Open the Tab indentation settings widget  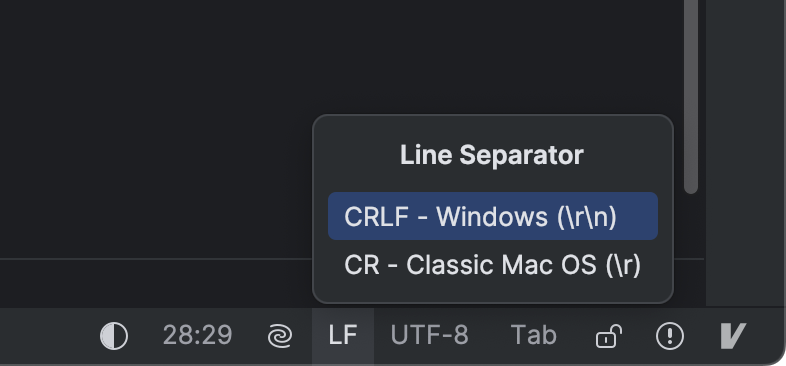[533, 336]
